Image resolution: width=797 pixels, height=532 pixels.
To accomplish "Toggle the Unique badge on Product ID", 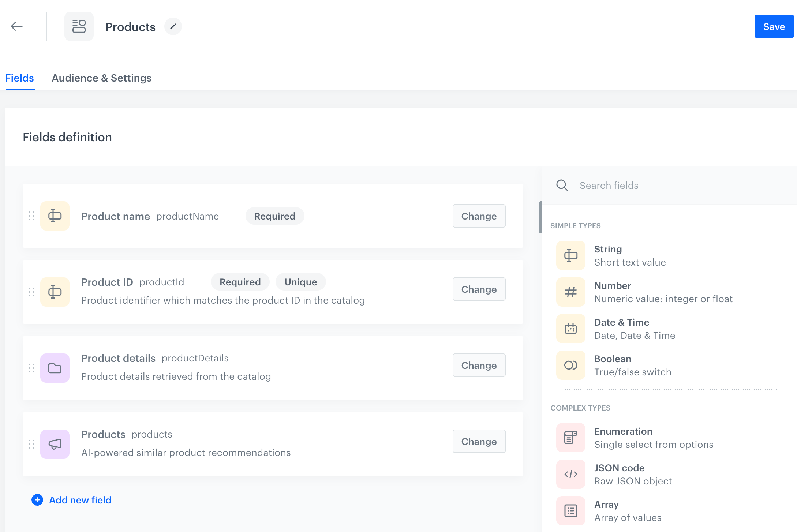I will pos(300,282).
